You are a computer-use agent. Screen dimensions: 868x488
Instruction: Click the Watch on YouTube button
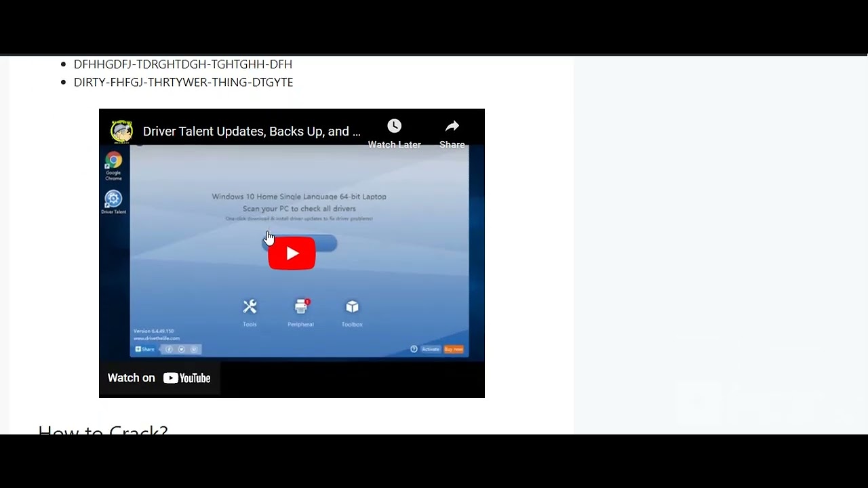click(159, 378)
